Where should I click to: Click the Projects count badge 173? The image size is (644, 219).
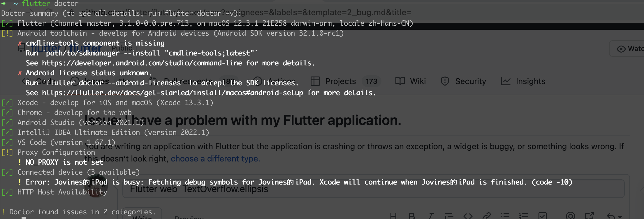[x=371, y=81]
